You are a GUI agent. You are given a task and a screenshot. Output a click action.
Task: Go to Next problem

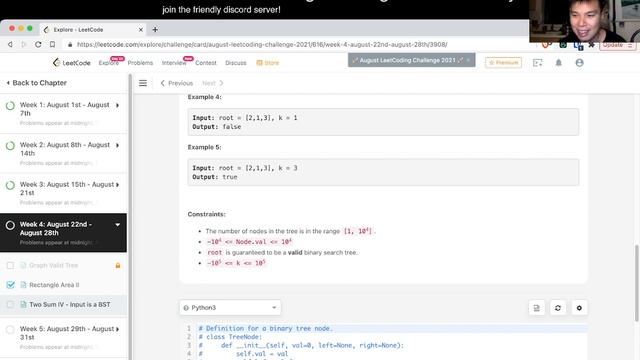point(213,83)
